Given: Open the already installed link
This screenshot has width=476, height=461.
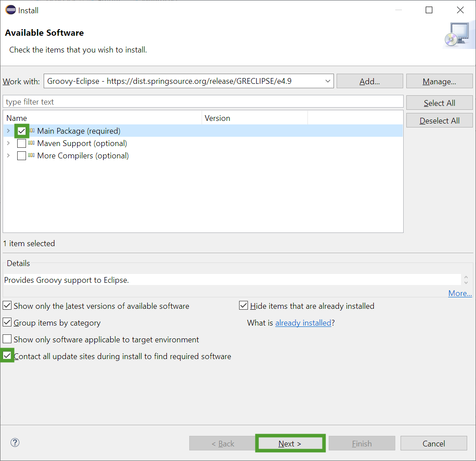Looking at the screenshot, I should [x=303, y=323].
